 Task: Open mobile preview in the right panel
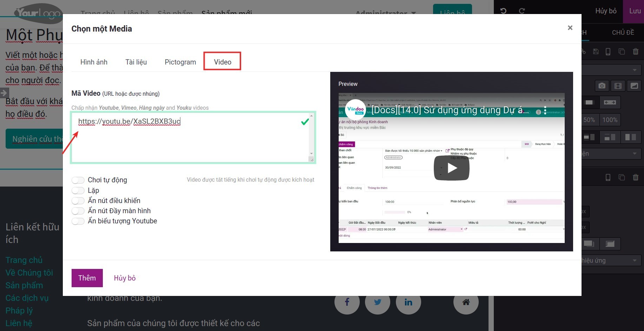(609, 52)
